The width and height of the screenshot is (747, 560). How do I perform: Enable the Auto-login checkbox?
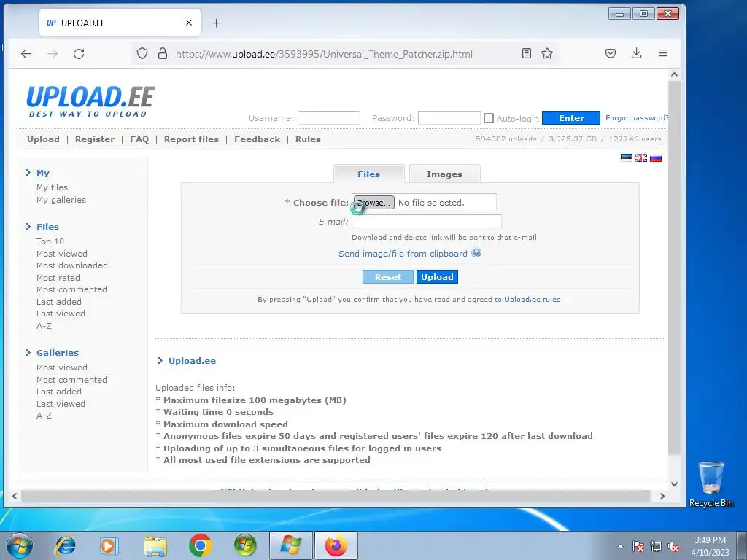point(488,118)
